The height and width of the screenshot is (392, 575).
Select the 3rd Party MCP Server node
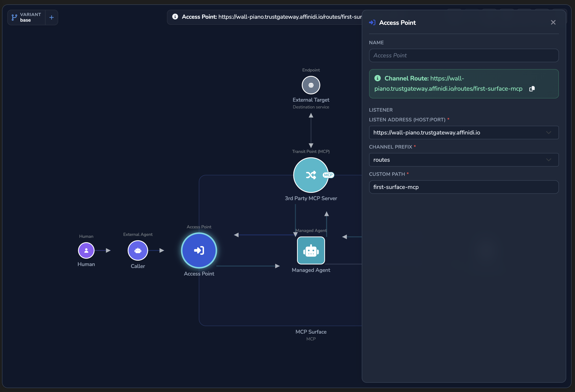coord(311,175)
